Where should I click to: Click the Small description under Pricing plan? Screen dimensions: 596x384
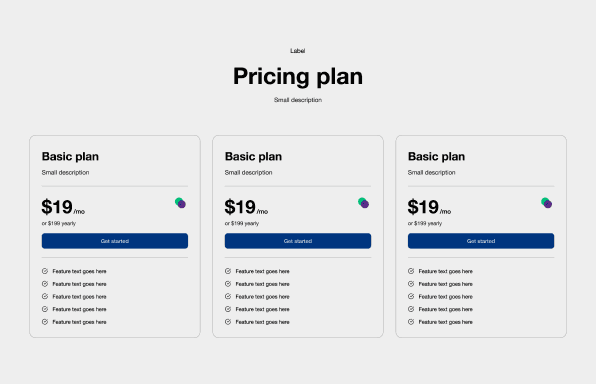(298, 100)
